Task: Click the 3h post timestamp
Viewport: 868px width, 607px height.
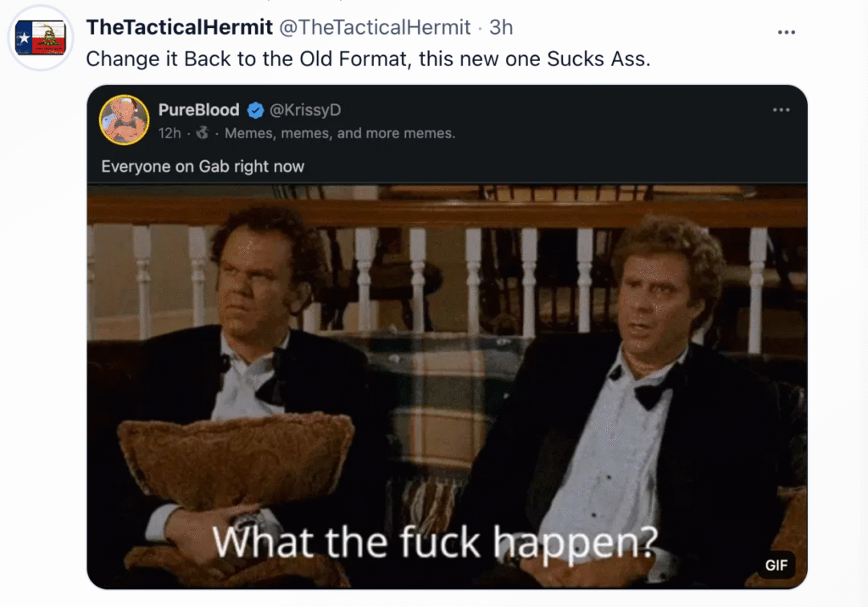Action: 501,27
